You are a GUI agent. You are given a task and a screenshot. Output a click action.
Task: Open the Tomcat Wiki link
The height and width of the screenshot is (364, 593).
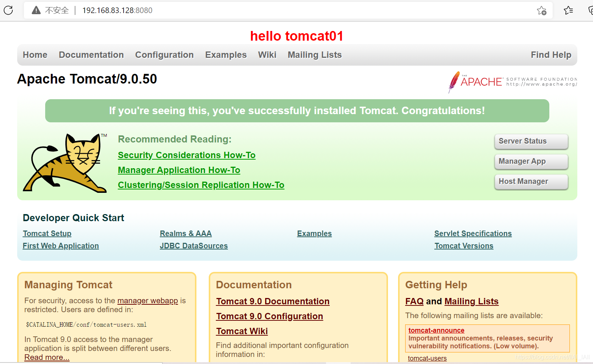point(242,331)
